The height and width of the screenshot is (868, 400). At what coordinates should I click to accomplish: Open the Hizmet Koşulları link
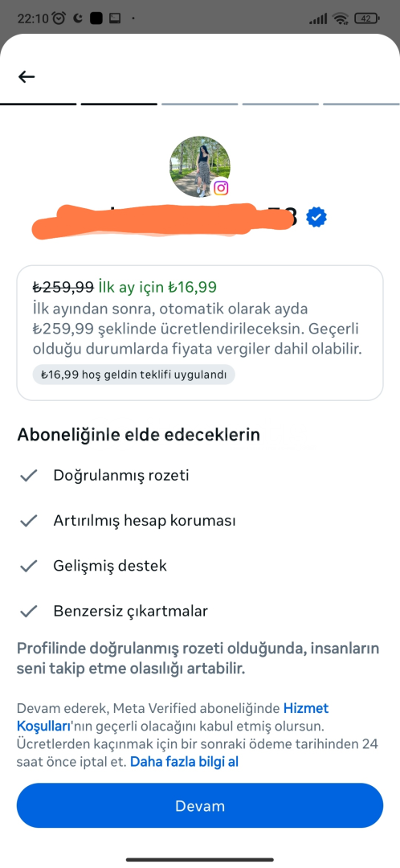(173, 716)
